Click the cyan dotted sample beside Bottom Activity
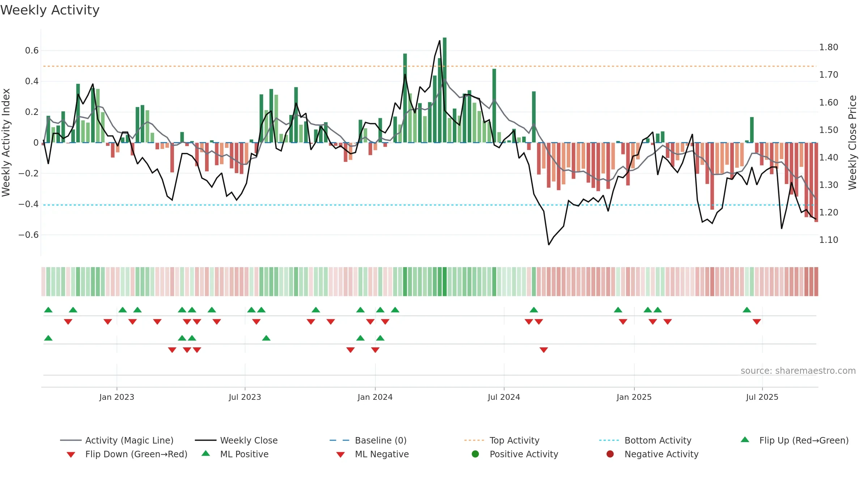This screenshot has width=868, height=488. coord(609,440)
